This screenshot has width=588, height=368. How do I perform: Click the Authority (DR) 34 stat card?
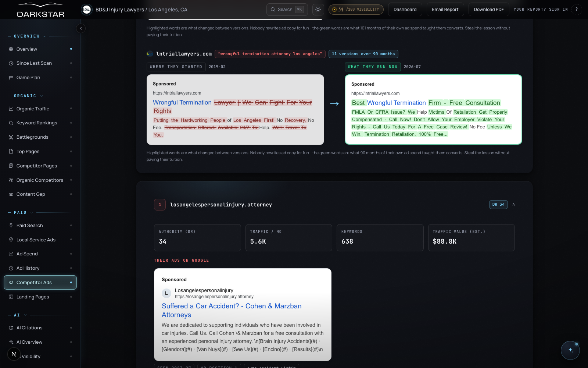click(197, 238)
